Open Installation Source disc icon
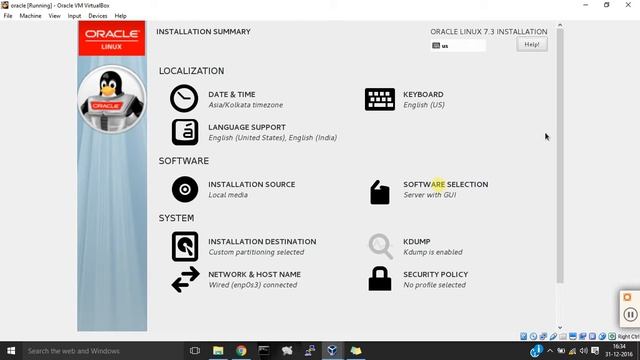Image resolution: width=640 pixels, height=360 pixels. [185, 189]
